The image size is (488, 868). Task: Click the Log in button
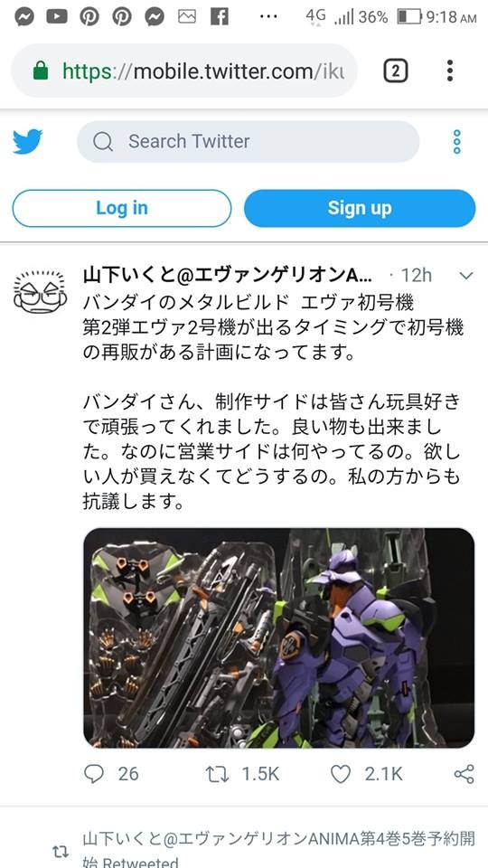pyautogui.click(x=122, y=208)
